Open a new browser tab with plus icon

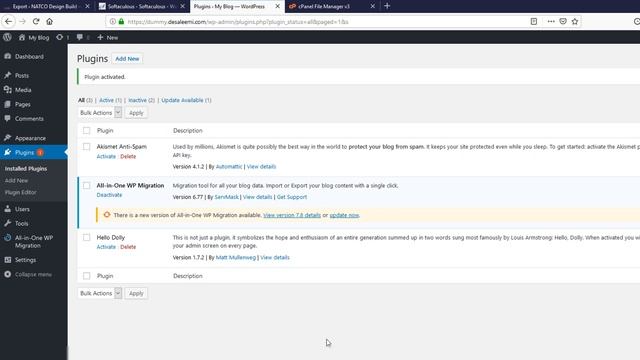pyautogui.click(x=387, y=6)
